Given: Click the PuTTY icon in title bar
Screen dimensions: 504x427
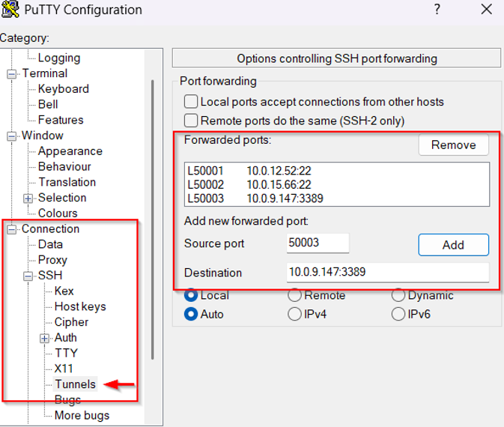Looking at the screenshot, I should click(11, 10).
